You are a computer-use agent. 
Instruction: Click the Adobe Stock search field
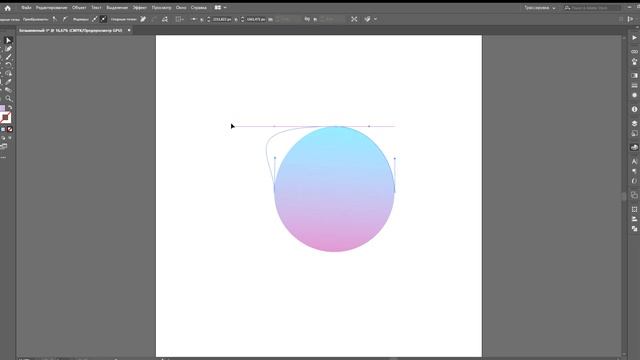tap(592, 8)
